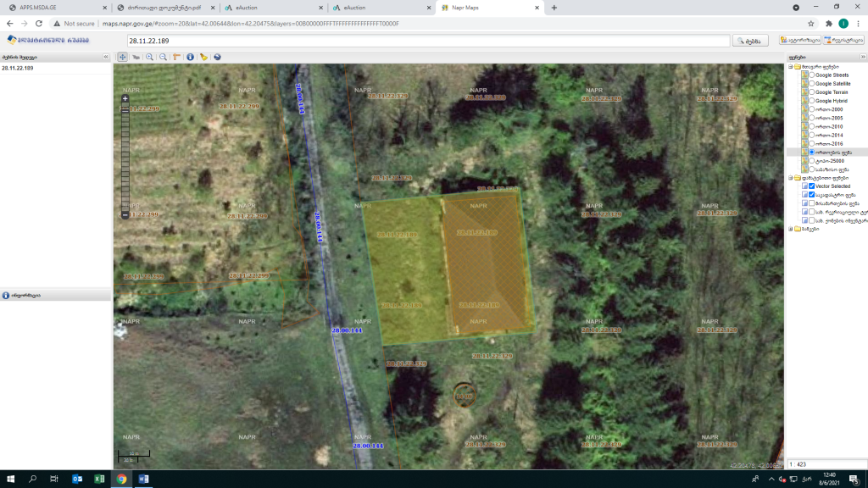The width and height of the screenshot is (868, 488).
Task: Select the pan map tool
Action: coord(122,57)
